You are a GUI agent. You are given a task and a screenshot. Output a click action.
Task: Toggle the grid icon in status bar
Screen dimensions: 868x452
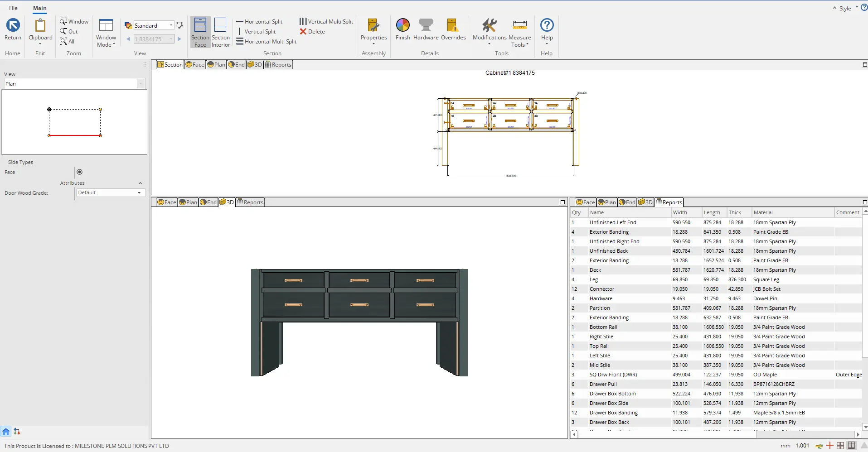pyautogui.click(x=840, y=445)
